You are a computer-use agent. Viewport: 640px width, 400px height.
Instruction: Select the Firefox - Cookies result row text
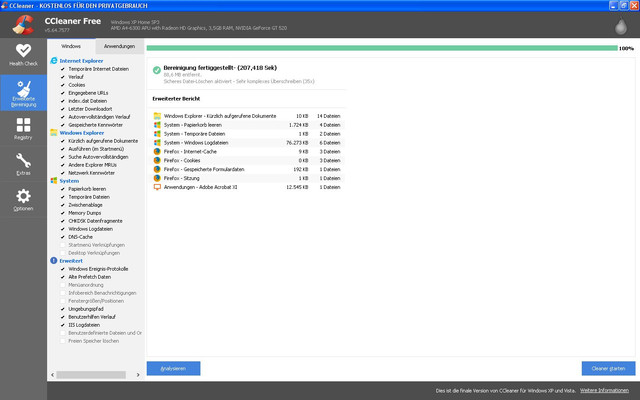pos(182,160)
